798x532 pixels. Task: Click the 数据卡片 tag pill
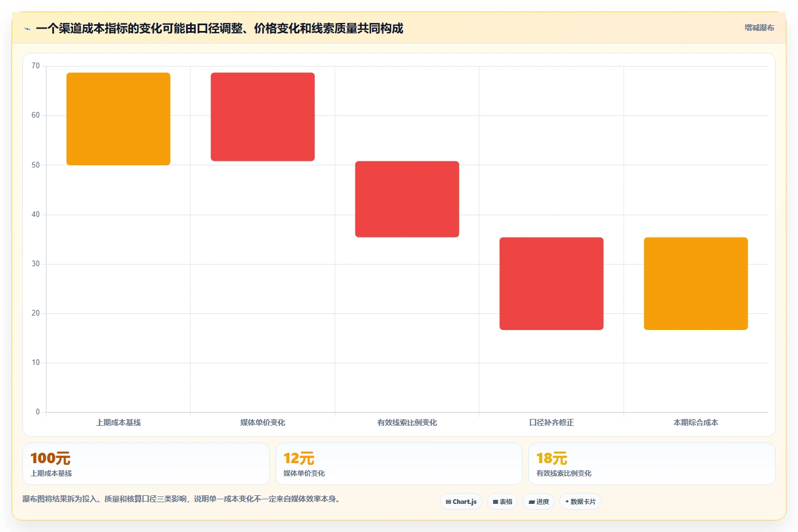580,502
